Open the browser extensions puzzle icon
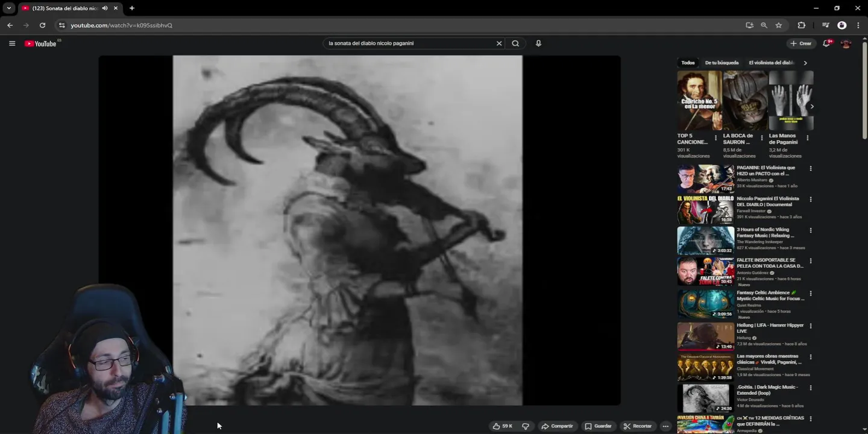The image size is (868, 434). click(801, 25)
